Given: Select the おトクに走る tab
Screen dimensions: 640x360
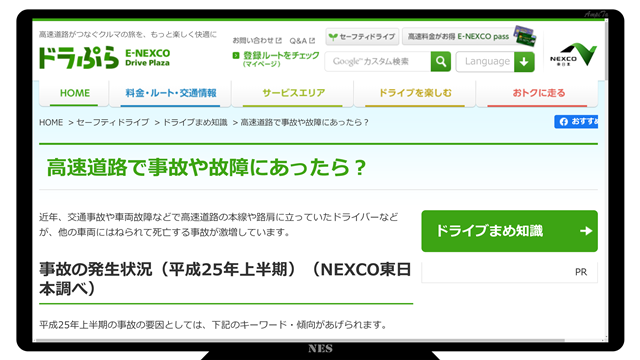Looking at the screenshot, I should point(538,93).
